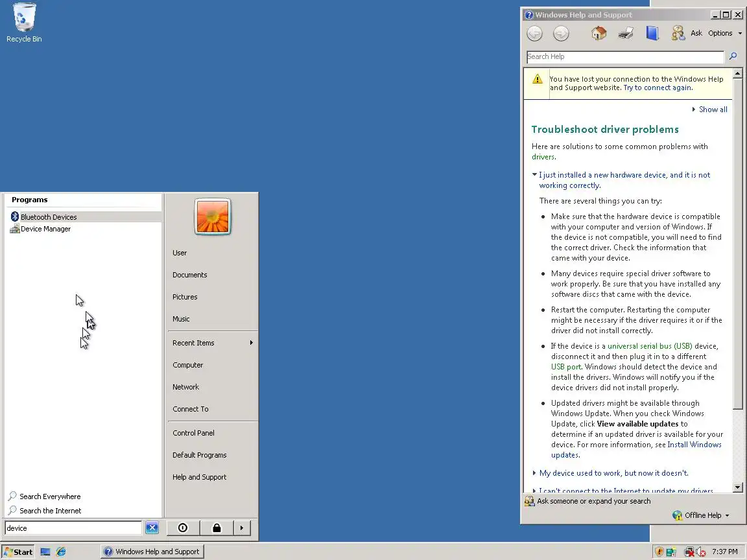Go forward in Help and Support
This screenshot has height=560, width=747.
click(561, 33)
